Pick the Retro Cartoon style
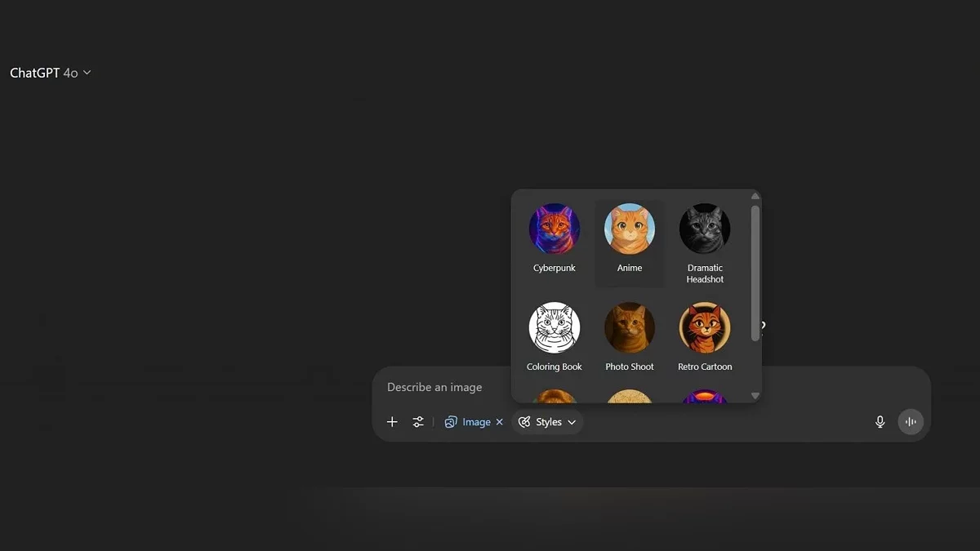Image resolution: width=980 pixels, height=551 pixels. [705, 328]
